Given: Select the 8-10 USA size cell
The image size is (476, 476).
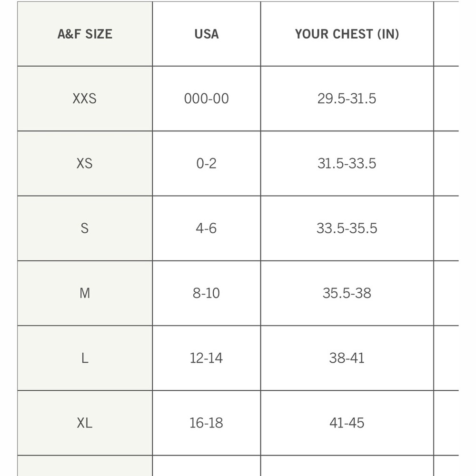Looking at the screenshot, I should [x=207, y=293].
